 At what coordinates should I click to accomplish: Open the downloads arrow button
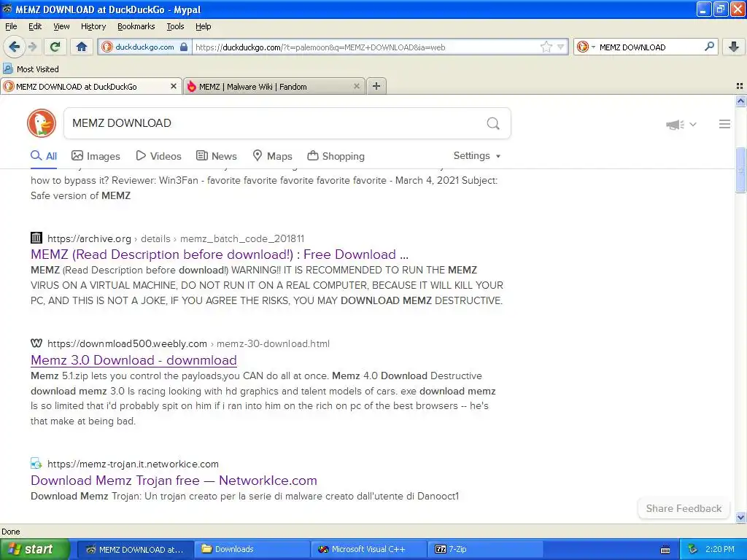pyautogui.click(x=734, y=47)
